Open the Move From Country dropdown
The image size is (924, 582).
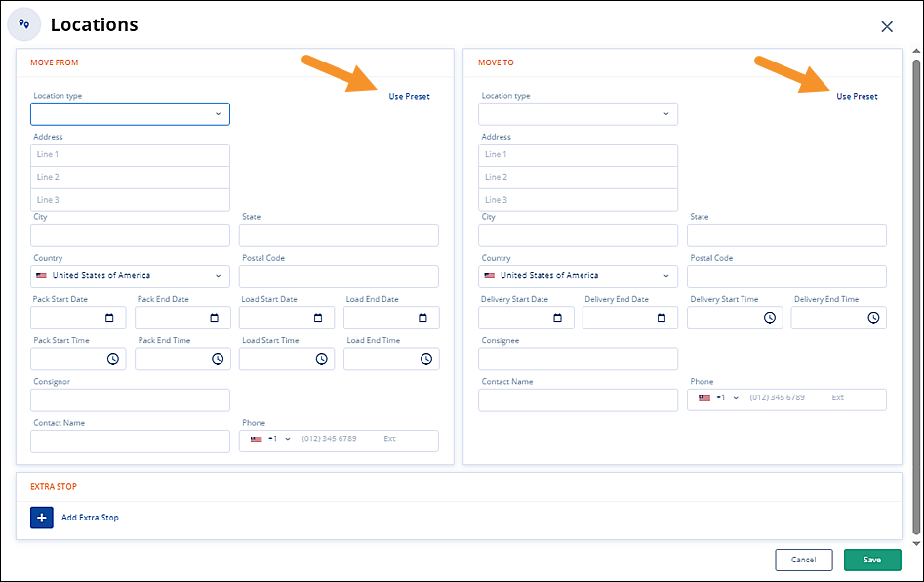click(x=130, y=276)
